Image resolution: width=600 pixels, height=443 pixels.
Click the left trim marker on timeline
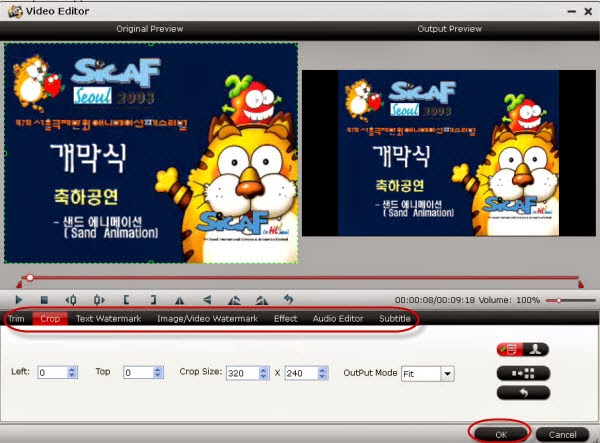click(19, 284)
